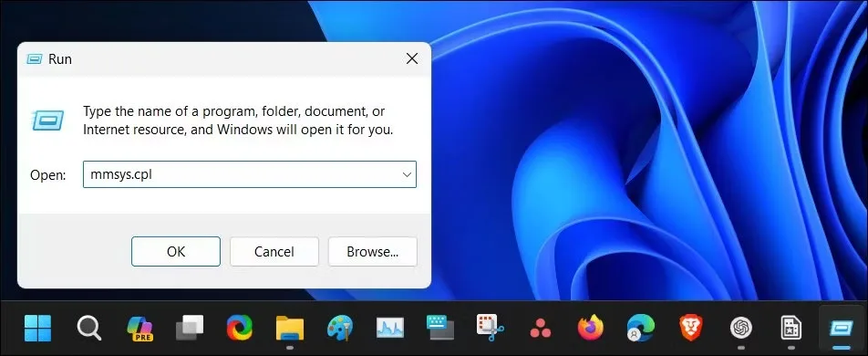868x356 pixels.
Task: Open Microsoft Edge with profile badge
Action: [640, 328]
